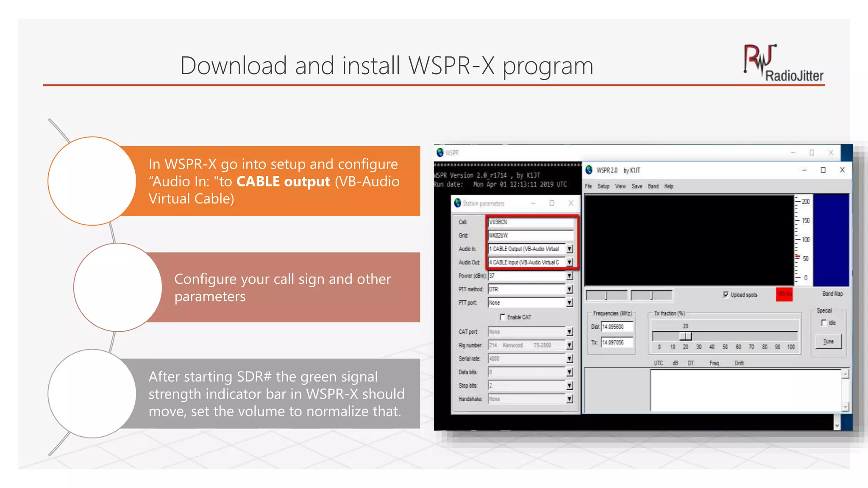Viewport: 868px width, 488px height.
Task: Expand the Stop bits dropdown arrow
Action: click(570, 385)
